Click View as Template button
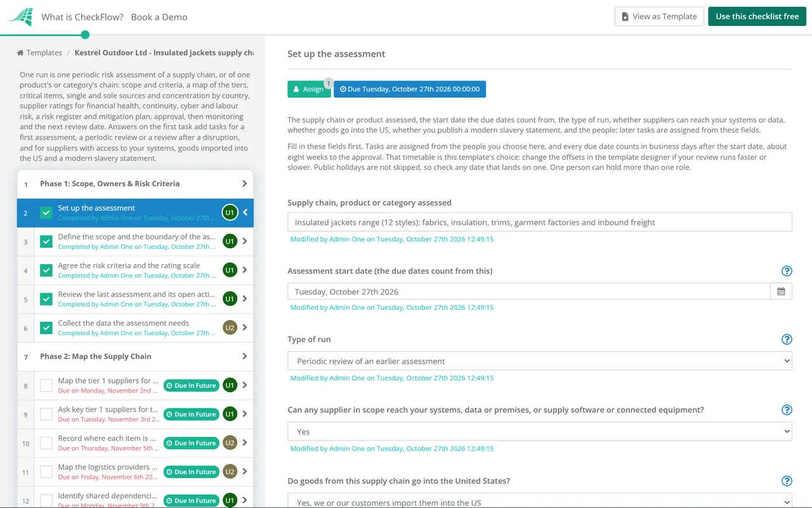Screen dimensions: 812x508 coord(659,17)
